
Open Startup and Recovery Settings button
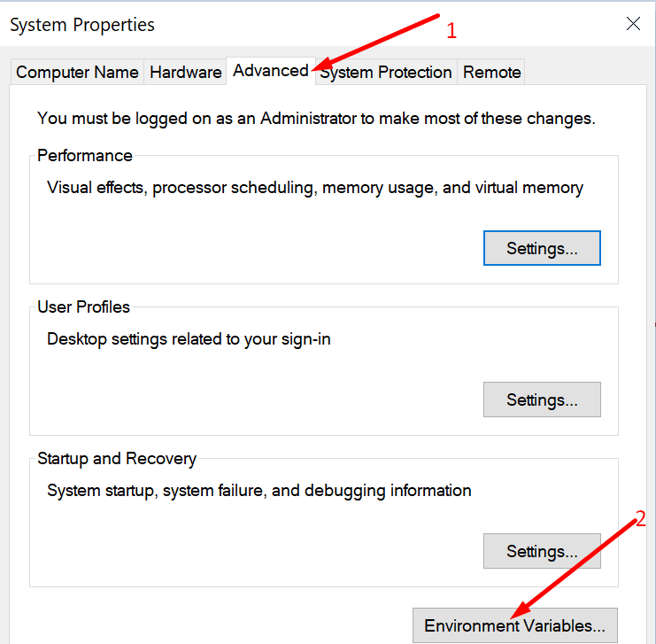click(542, 551)
